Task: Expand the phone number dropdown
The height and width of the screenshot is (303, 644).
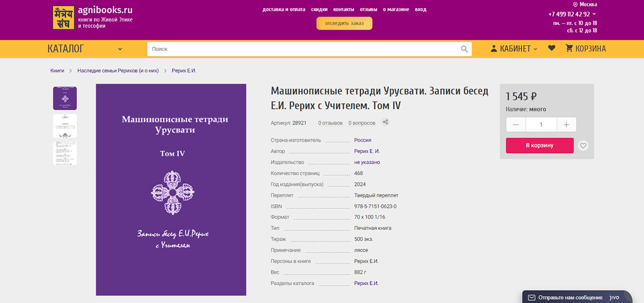Action: click(x=594, y=14)
